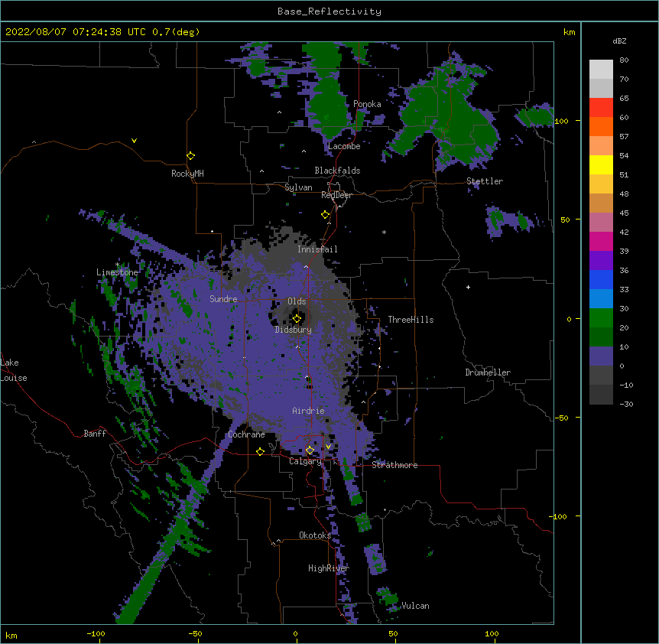Screen dimensions: 659x644
Task: Click the -50 tick on the right axis
Action: (x=561, y=418)
